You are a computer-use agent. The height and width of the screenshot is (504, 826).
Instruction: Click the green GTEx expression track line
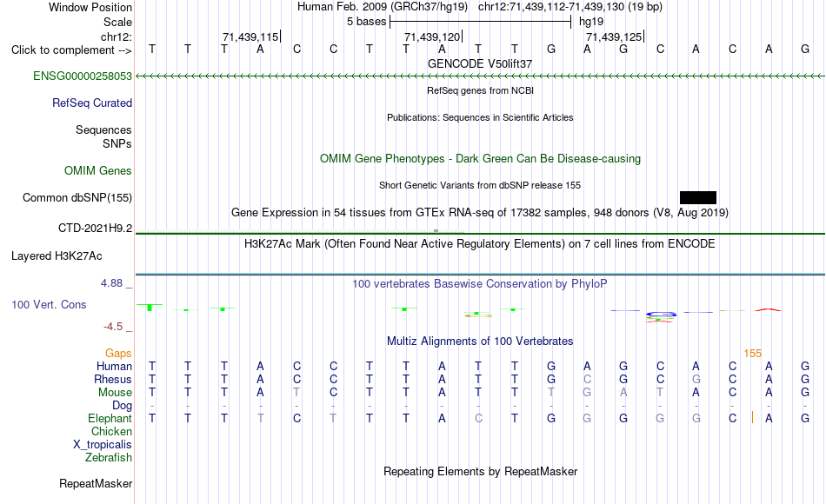[x=480, y=233]
